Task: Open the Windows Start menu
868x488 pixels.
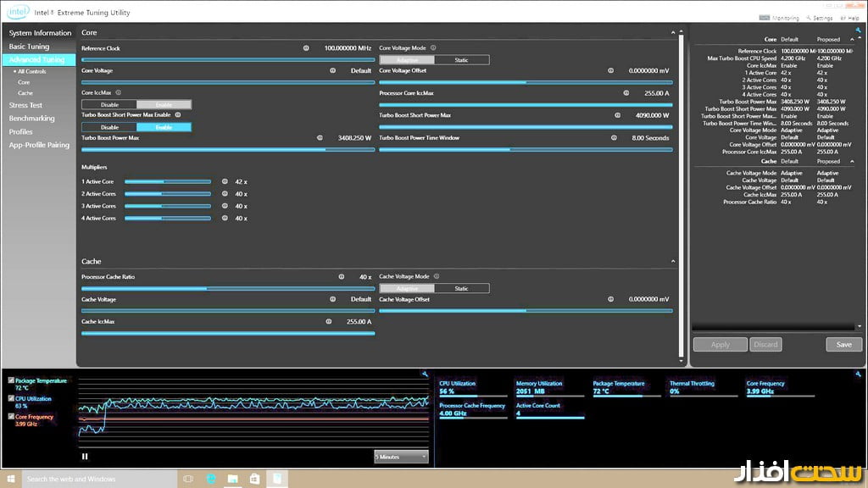Action: [10, 479]
